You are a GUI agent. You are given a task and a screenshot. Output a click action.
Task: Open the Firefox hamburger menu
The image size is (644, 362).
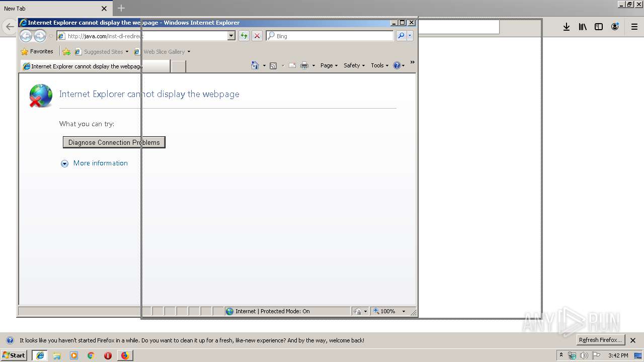coord(634,27)
